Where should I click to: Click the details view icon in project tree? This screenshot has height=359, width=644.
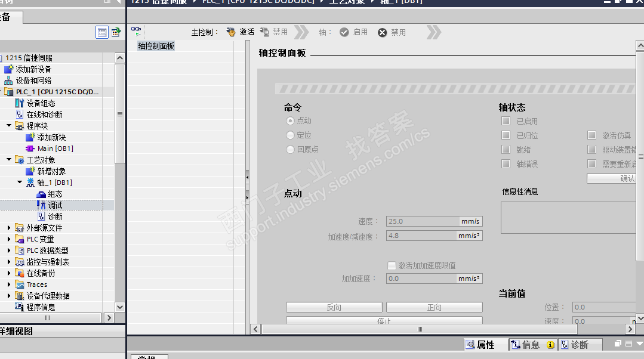click(x=102, y=32)
